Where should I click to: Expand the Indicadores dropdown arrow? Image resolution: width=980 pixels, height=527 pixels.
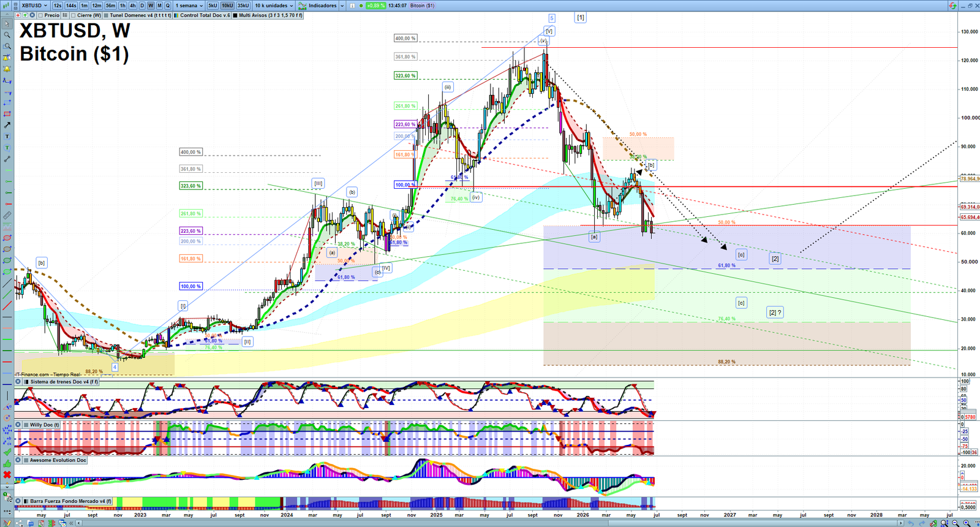(342, 6)
